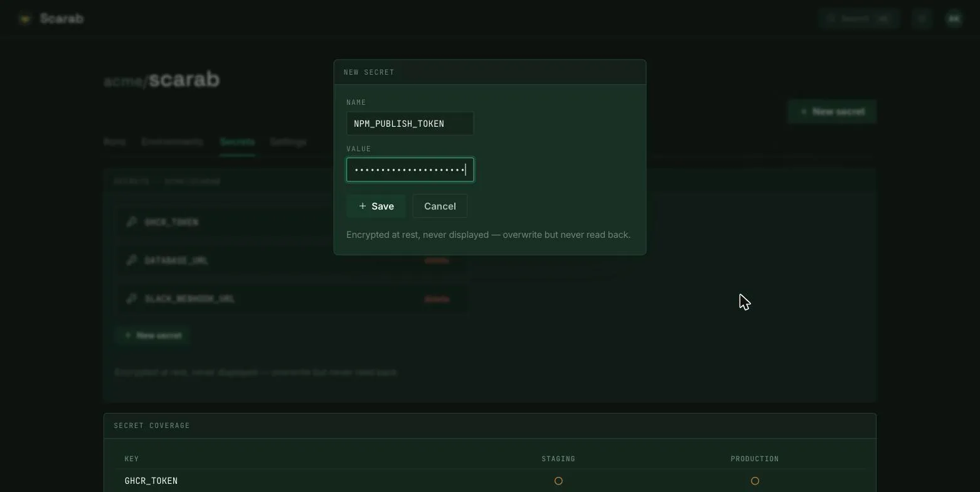This screenshot has height=492, width=980.
Task: Switch to the Environments tab
Action: (173, 142)
